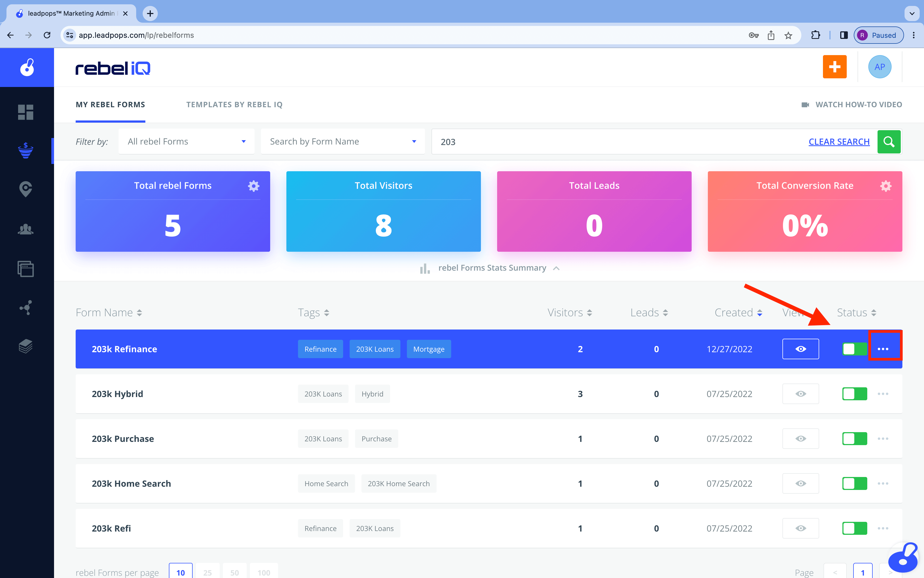Open the browser side panel icon
This screenshot has height=578, width=924.
(843, 35)
